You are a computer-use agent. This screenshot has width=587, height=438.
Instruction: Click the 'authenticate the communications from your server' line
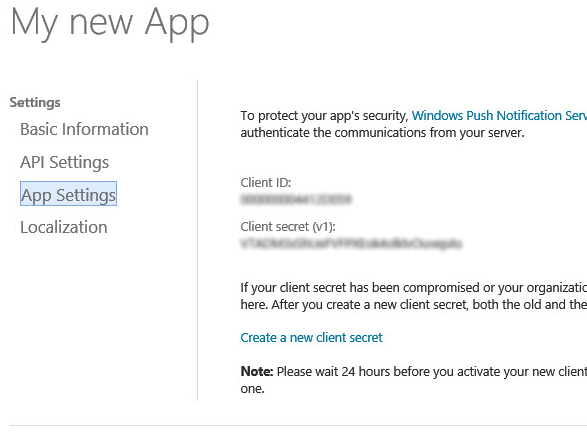(x=382, y=133)
